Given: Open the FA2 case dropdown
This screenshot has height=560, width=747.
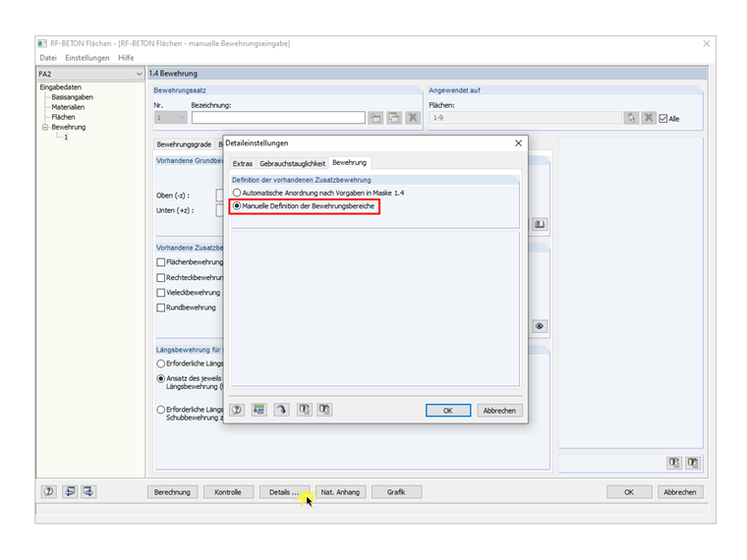Looking at the screenshot, I should coord(139,74).
